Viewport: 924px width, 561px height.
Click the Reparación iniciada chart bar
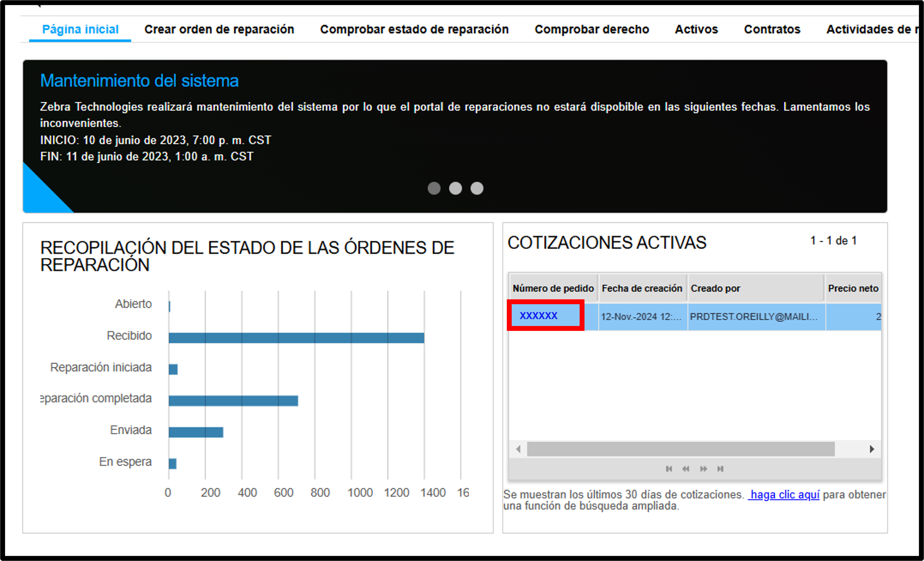pos(173,369)
